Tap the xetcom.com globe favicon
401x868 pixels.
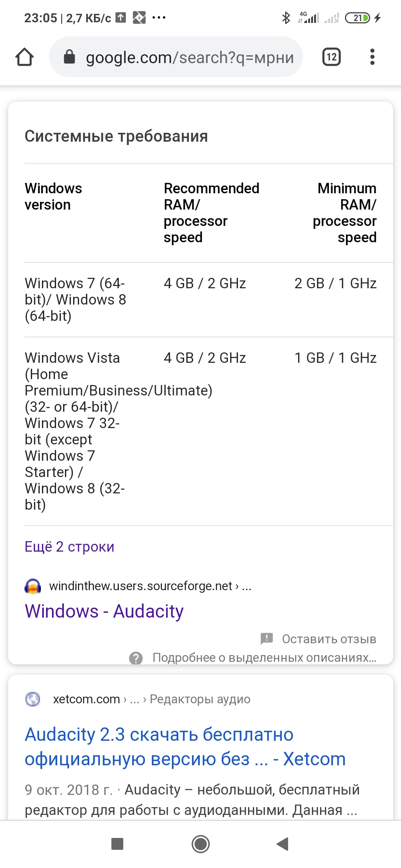[x=33, y=699]
